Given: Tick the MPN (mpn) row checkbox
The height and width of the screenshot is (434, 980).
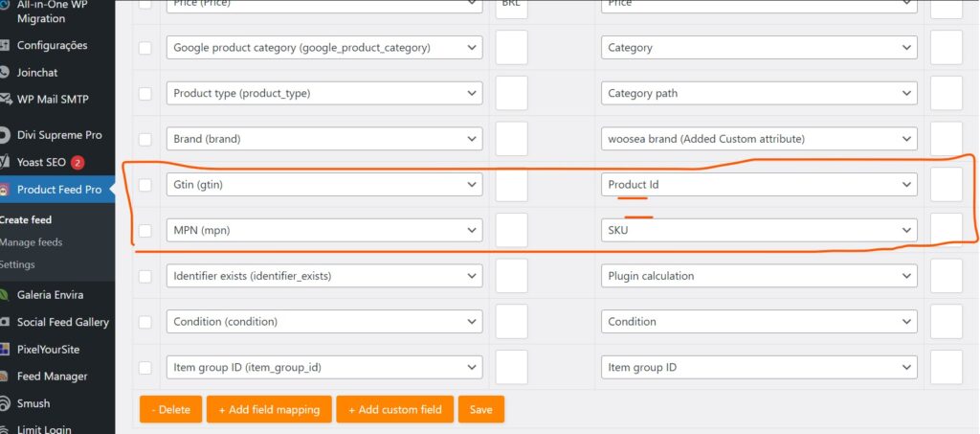Looking at the screenshot, I should click(x=145, y=230).
